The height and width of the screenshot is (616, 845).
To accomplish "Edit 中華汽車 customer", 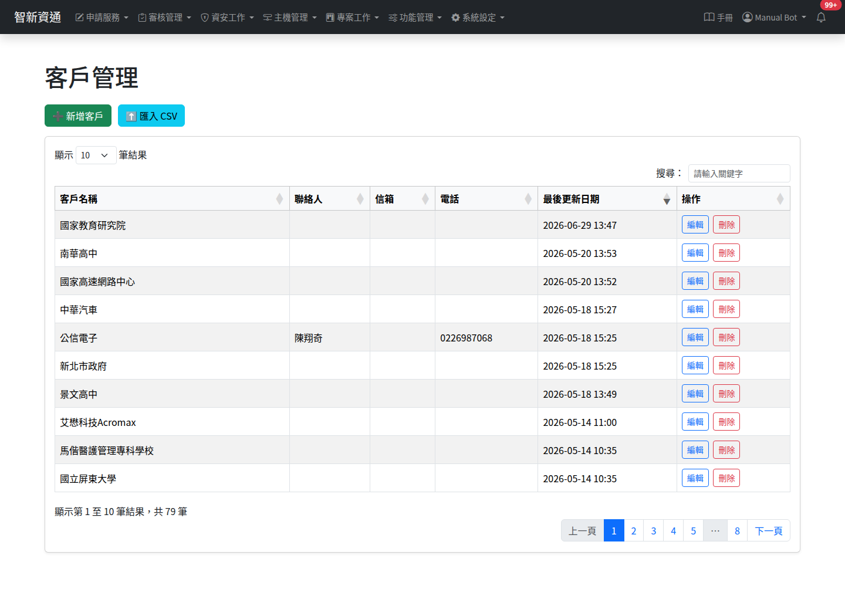I will tap(695, 309).
